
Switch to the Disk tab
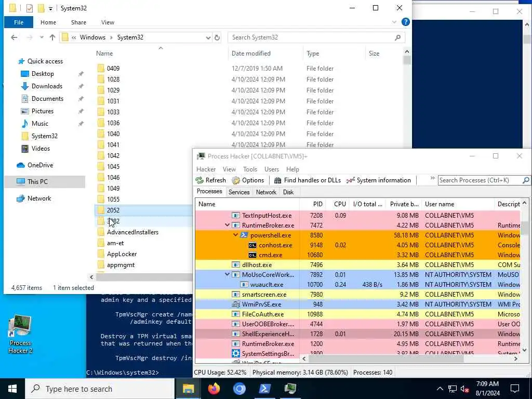[288, 192]
